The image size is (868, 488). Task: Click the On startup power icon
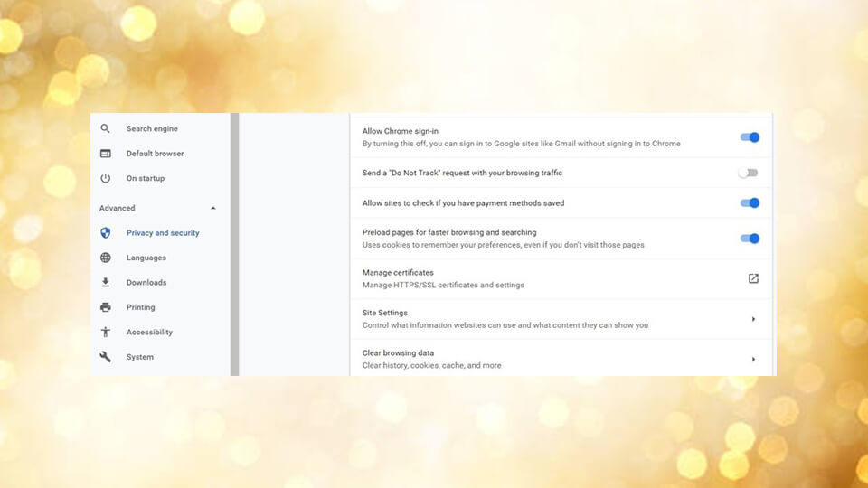(105, 178)
